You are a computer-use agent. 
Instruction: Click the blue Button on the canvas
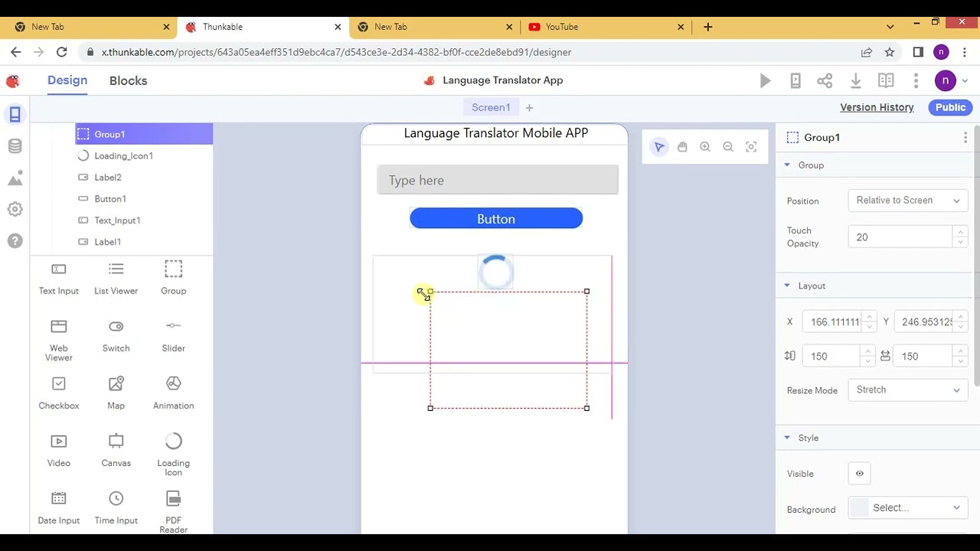pos(496,219)
